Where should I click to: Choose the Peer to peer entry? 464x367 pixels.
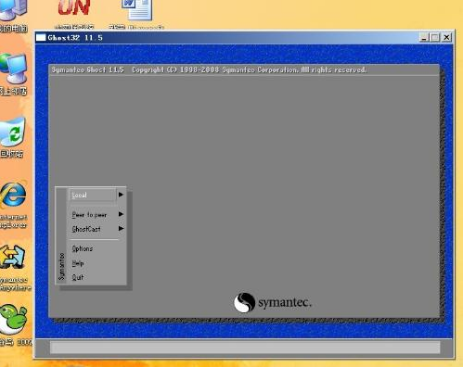click(x=89, y=215)
